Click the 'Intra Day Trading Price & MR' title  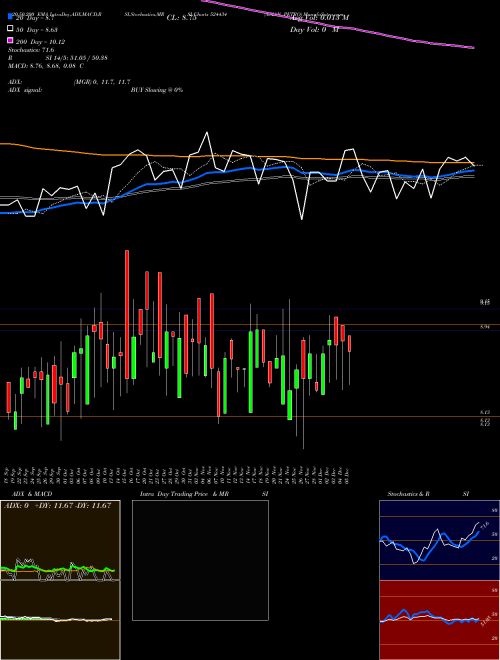(x=184, y=494)
